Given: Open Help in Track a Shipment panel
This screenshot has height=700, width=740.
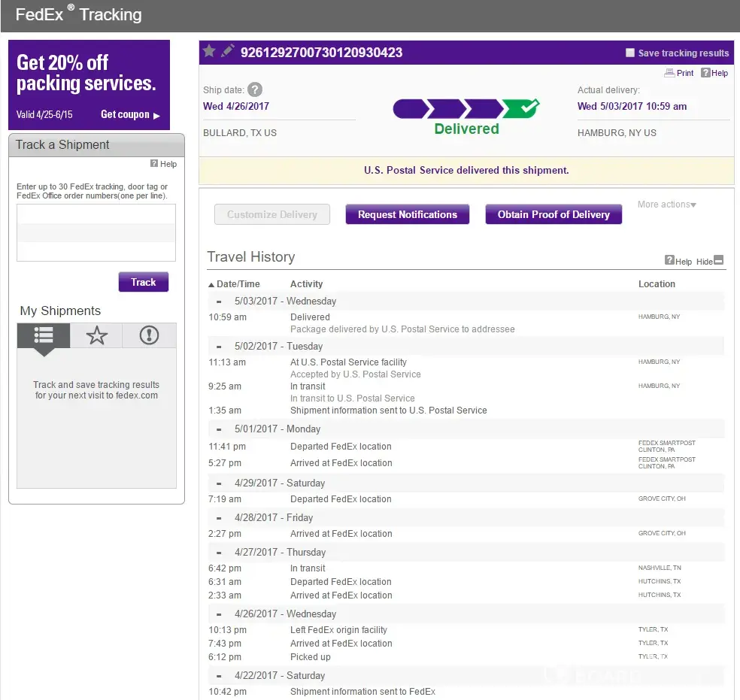Looking at the screenshot, I should pos(163,164).
